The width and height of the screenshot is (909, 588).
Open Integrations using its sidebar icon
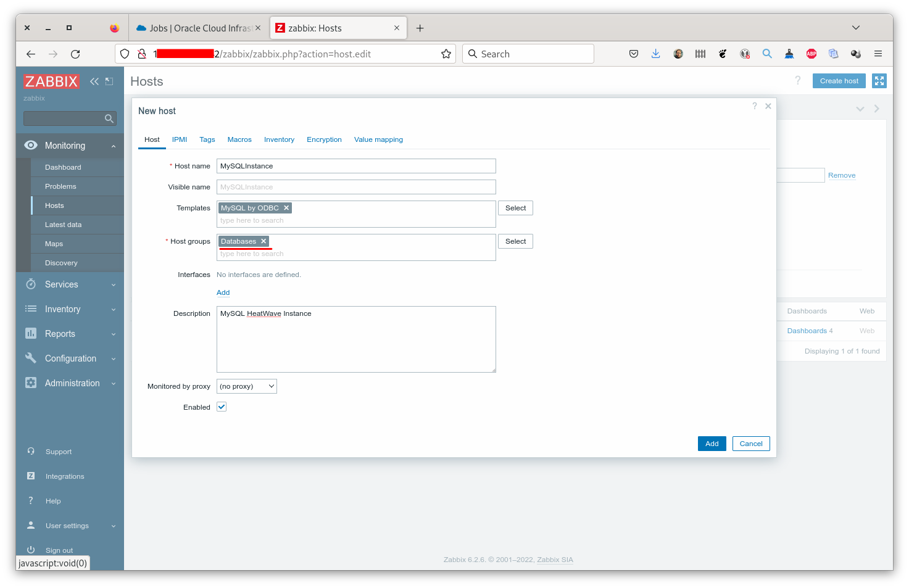click(31, 476)
